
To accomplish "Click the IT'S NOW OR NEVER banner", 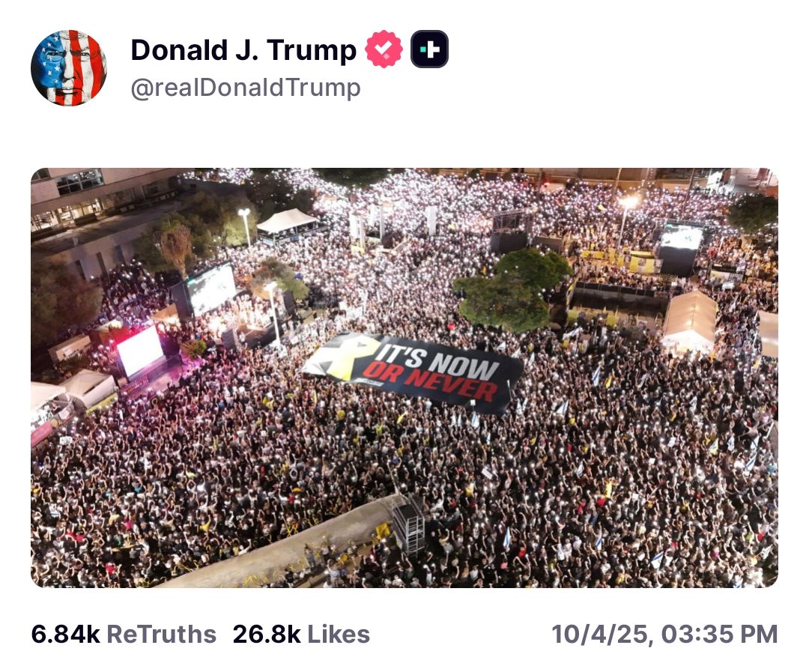I will pyautogui.click(x=413, y=372).
